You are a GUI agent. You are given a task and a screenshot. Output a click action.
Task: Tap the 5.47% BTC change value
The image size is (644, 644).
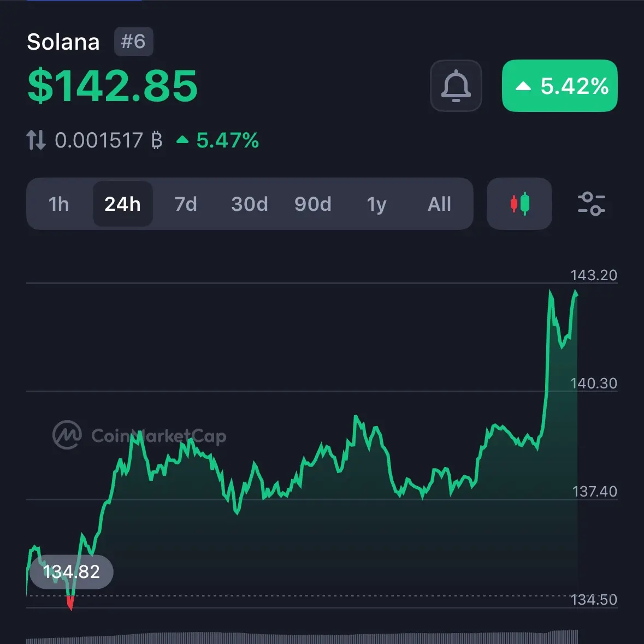pos(218,140)
